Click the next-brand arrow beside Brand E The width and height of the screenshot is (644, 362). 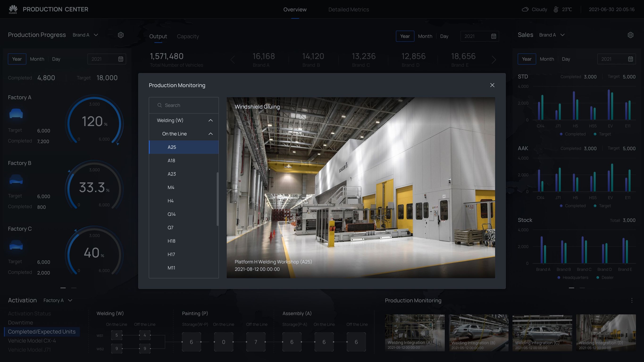(x=494, y=59)
